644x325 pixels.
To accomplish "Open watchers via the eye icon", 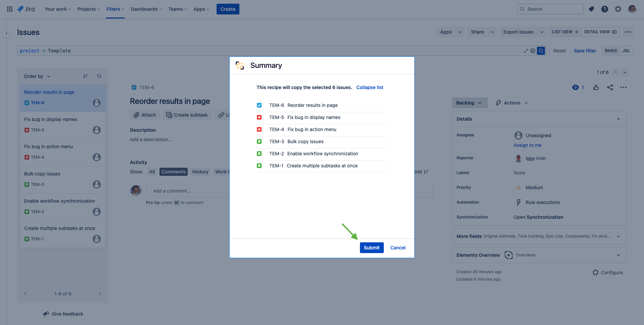I will click(x=575, y=87).
